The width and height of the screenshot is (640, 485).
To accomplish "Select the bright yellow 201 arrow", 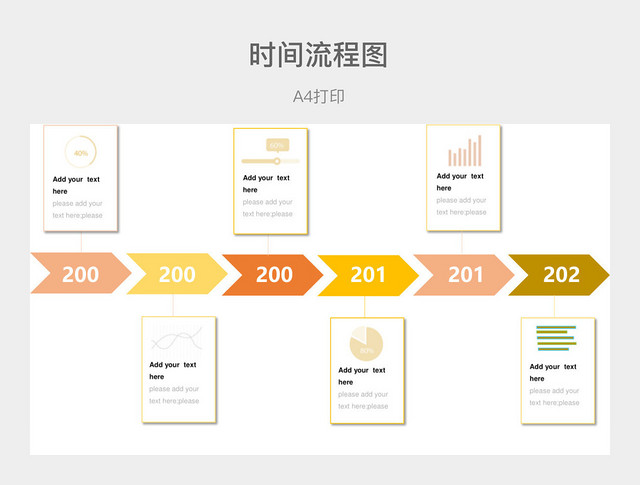I will (368, 275).
